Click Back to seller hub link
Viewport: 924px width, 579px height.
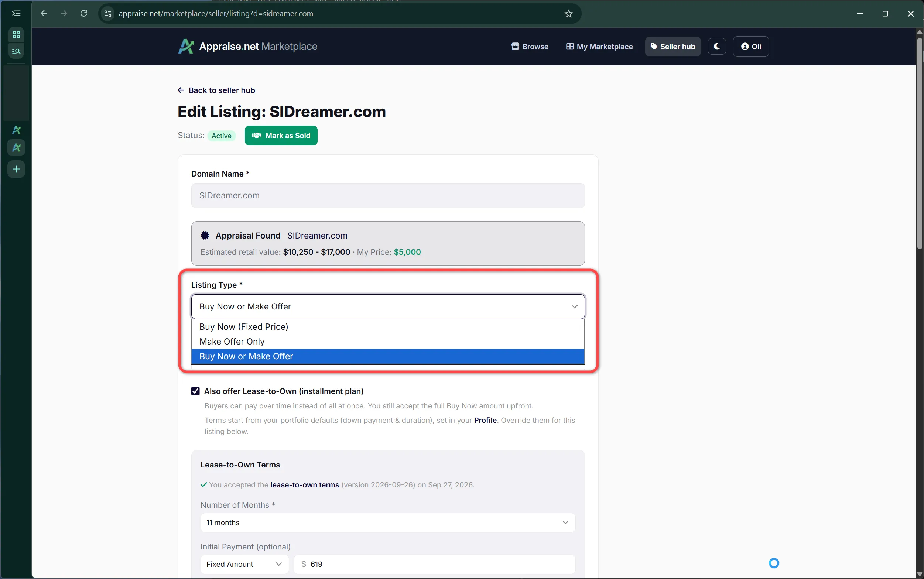click(x=216, y=90)
